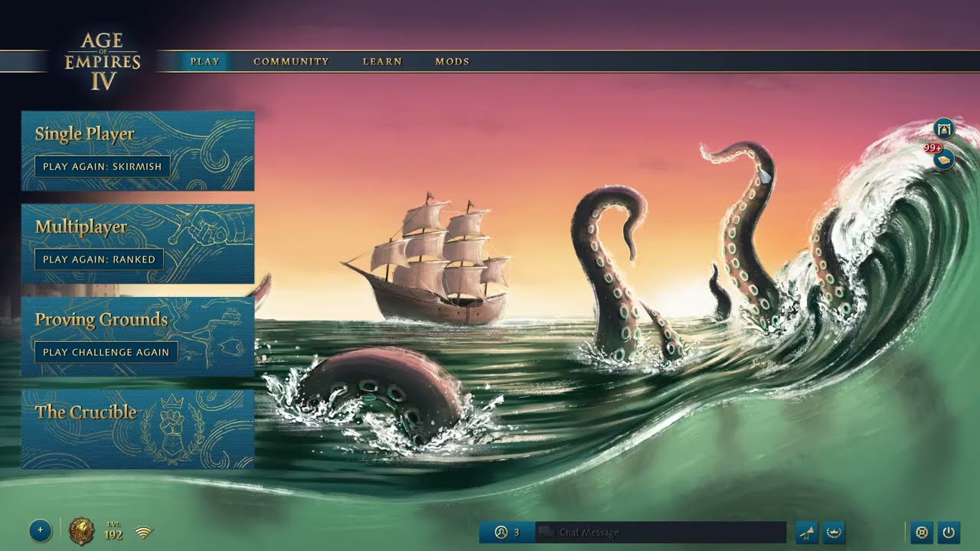This screenshot has width=980, height=551.
Task: Click Play Again: Ranked button
Action: pos(99,259)
